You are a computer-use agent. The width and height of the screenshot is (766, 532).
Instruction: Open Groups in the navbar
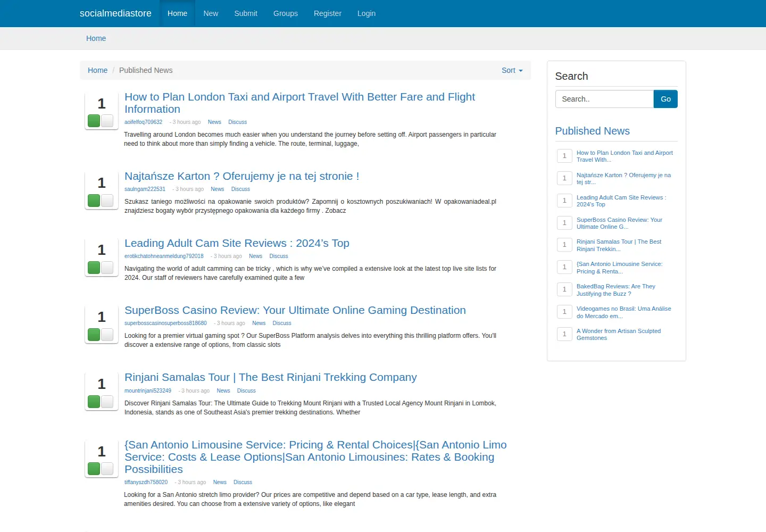point(286,13)
